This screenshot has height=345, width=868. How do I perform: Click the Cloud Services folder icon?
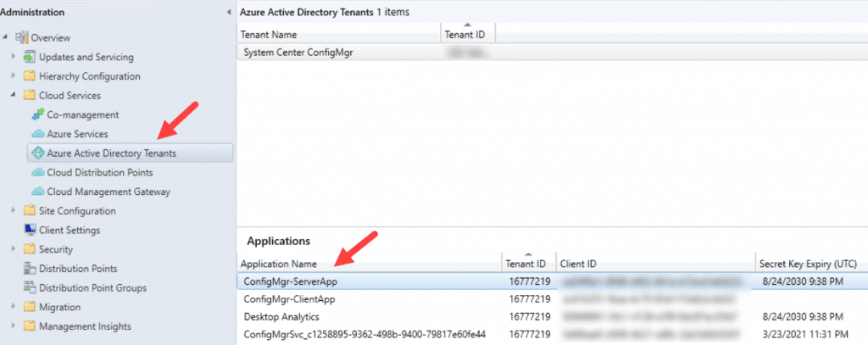click(x=30, y=95)
